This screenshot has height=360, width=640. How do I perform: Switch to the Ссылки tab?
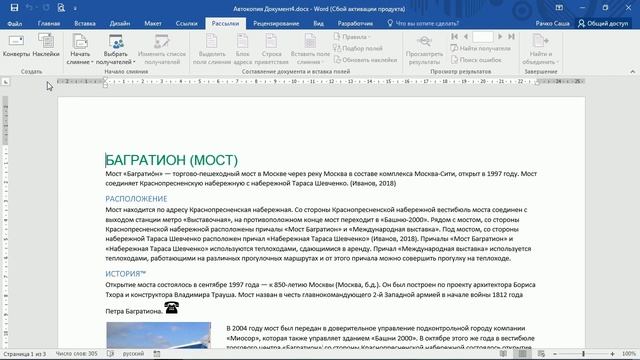187,24
